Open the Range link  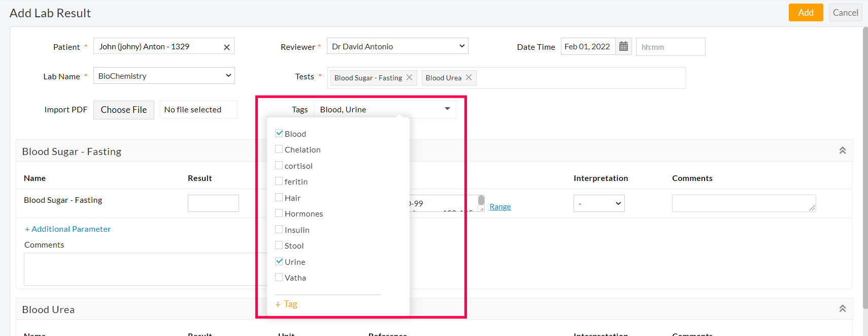click(x=500, y=207)
